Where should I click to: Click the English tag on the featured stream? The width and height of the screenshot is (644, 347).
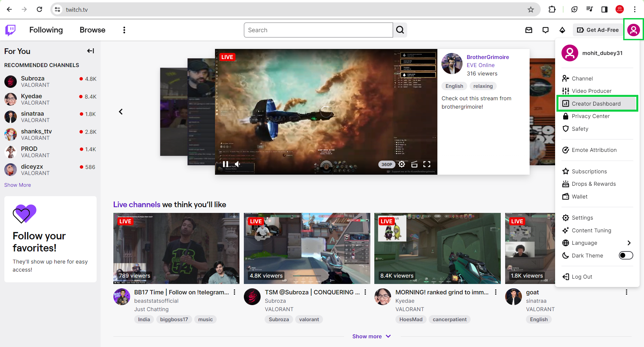pyautogui.click(x=454, y=86)
